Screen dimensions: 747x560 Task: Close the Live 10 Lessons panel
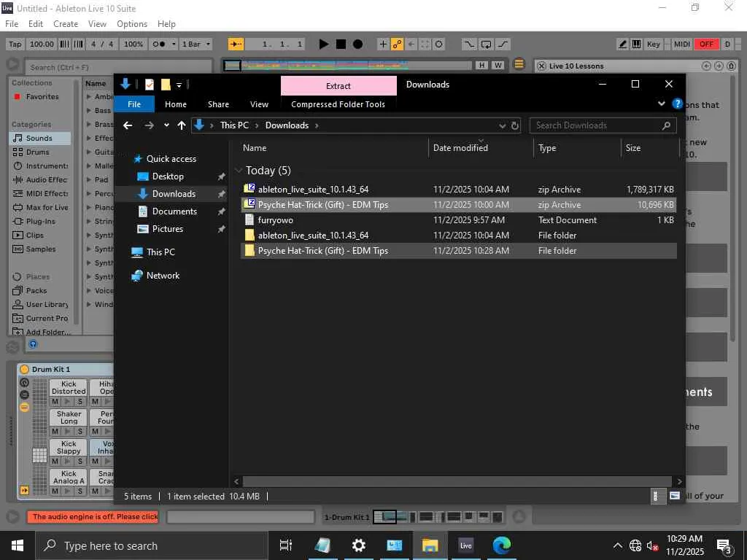[x=541, y=66]
